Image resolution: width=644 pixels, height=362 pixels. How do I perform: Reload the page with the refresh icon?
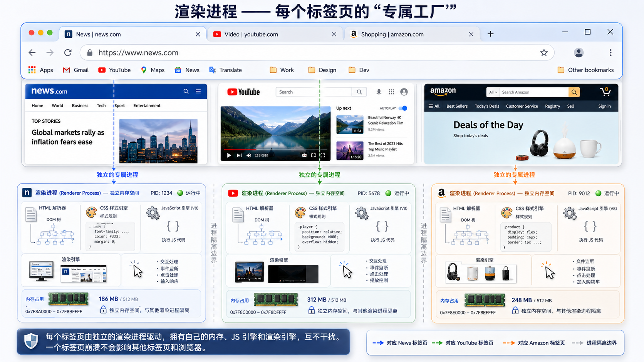coord(68,53)
